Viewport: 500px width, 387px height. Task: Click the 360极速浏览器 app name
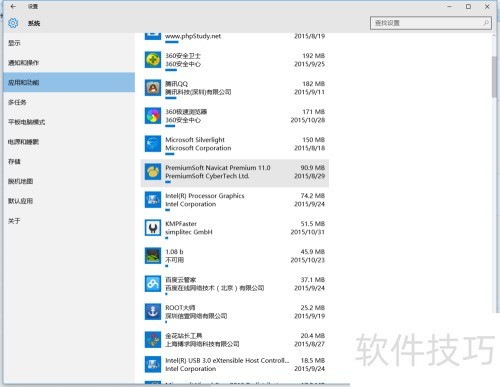click(x=186, y=112)
